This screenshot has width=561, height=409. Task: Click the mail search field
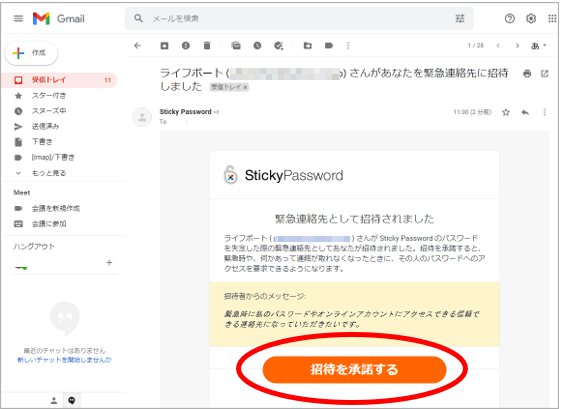click(x=300, y=18)
